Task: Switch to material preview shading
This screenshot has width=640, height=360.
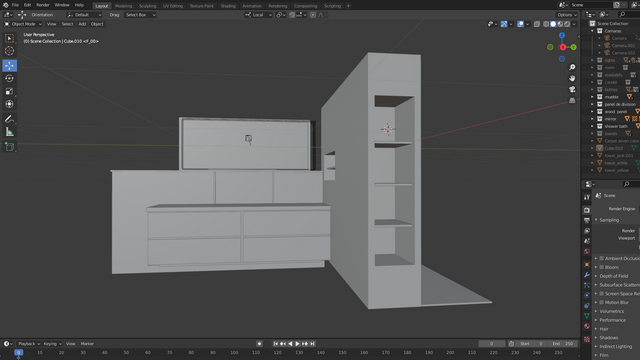Action: (x=560, y=24)
